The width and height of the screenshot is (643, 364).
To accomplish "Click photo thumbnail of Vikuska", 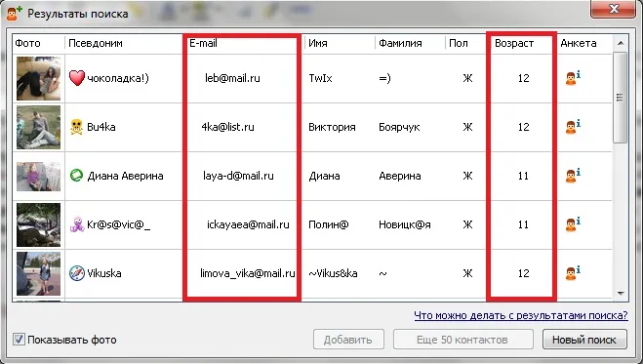I will [x=38, y=273].
